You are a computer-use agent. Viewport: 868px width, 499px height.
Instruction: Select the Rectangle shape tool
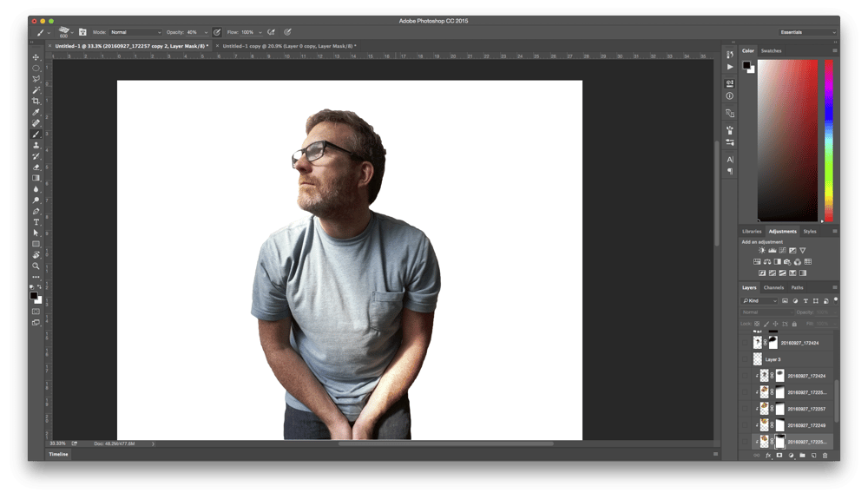36,244
